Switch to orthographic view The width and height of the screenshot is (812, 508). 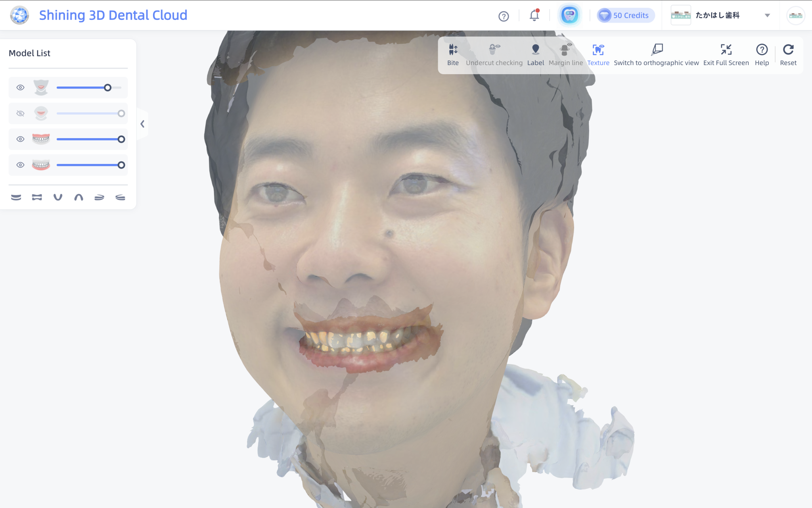657,50
